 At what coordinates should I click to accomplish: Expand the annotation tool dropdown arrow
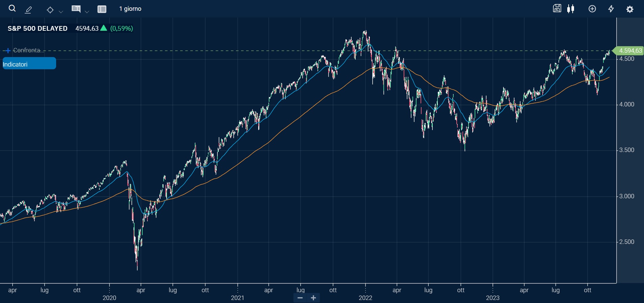pos(87,12)
